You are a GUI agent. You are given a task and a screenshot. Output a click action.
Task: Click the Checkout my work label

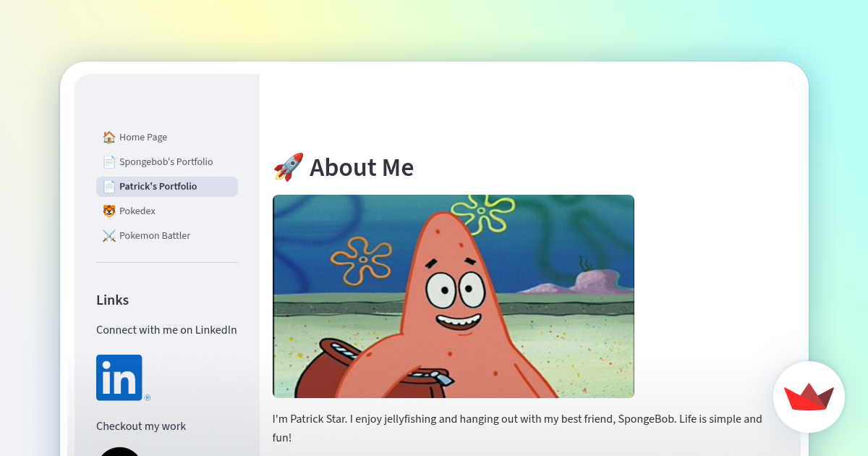(x=141, y=426)
